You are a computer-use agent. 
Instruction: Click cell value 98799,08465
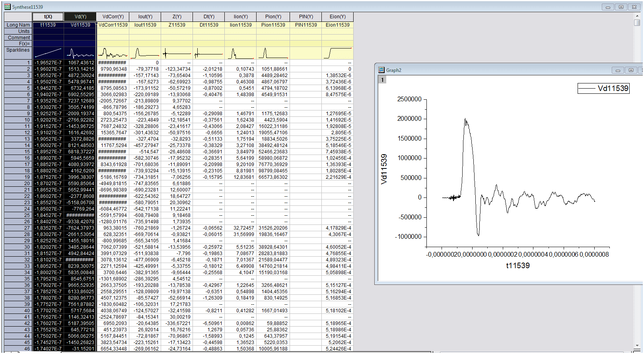tap(273, 171)
